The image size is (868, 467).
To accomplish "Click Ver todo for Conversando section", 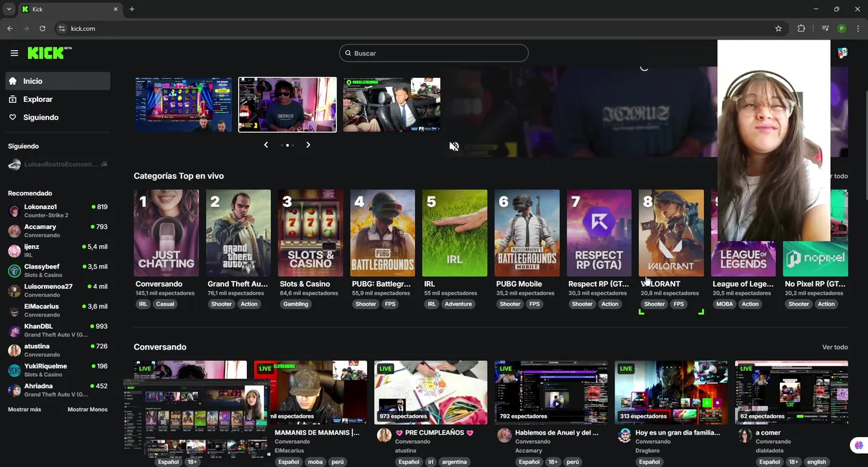I will click(835, 348).
